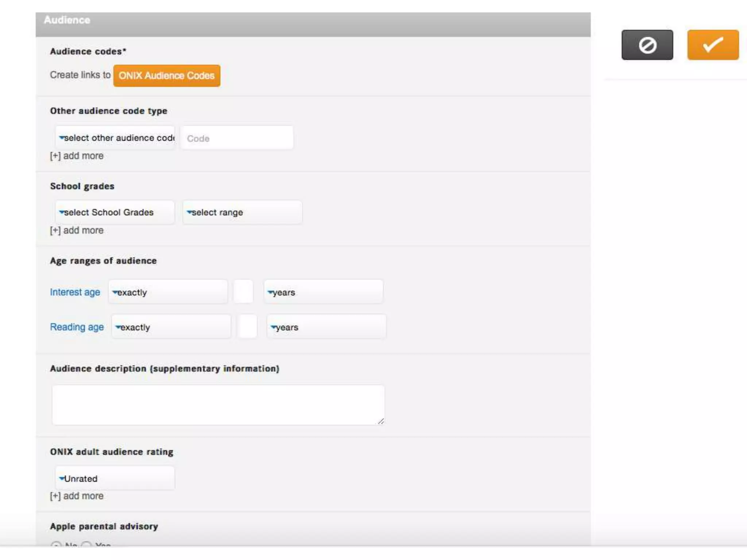The image size is (747, 560).
Task: Open the Unrated adult audience rating dropdown
Action: [115, 478]
